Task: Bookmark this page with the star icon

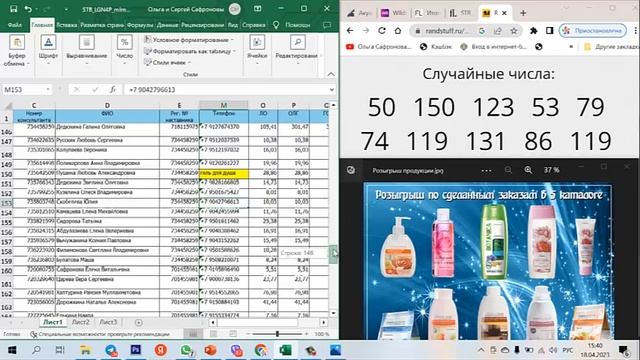Action: coord(514,31)
